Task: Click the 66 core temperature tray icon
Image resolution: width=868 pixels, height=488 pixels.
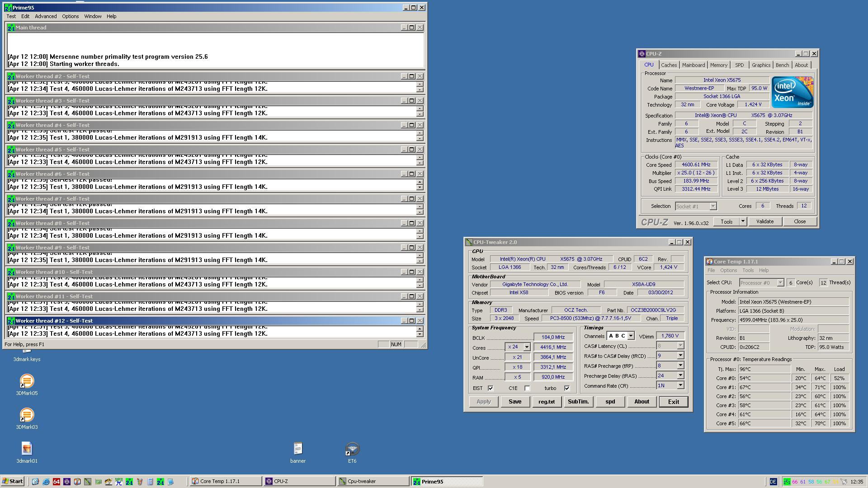Action: point(795,482)
